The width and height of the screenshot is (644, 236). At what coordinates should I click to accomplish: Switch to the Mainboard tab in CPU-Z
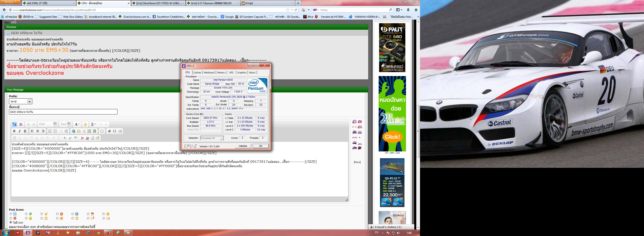[209, 73]
